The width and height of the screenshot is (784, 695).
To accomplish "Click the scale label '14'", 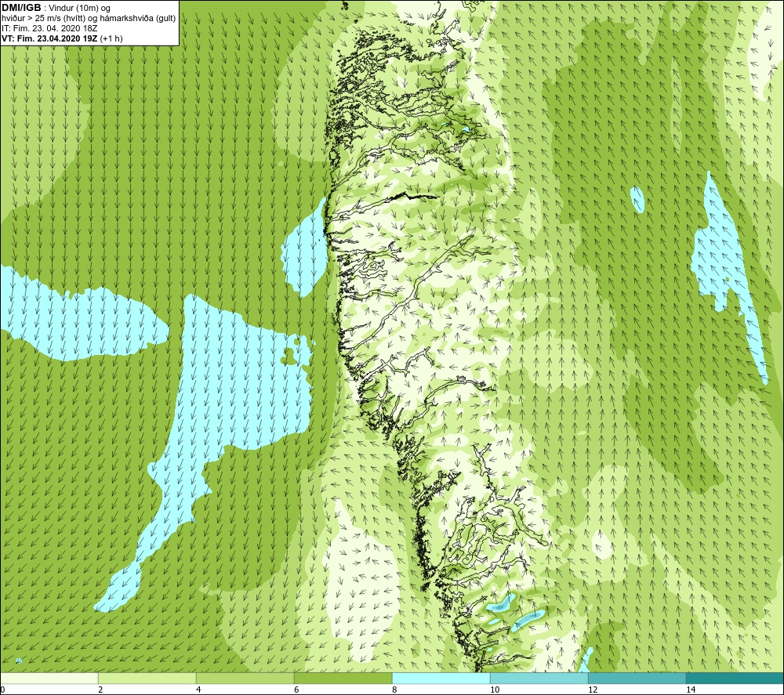I will point(691,690).
